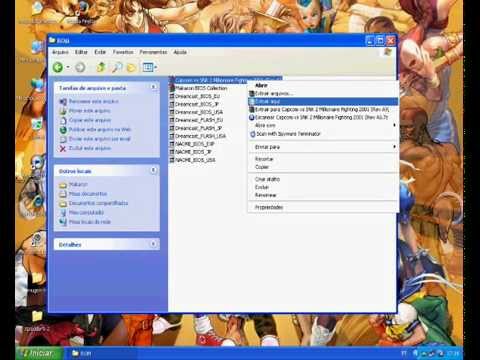Image resolution: width=480 pixels, height=360 pixels.
Task: Choose Renomear in context menu
Action: [x=323, y=195]
